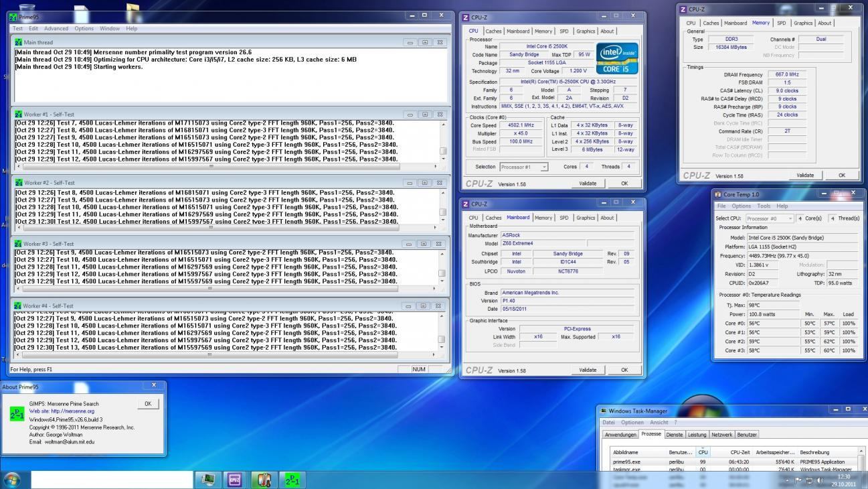This screenshot has height=489, width=868.
Task: Click the CPU-Z Memory window title icon
Action: pos(683,9)
